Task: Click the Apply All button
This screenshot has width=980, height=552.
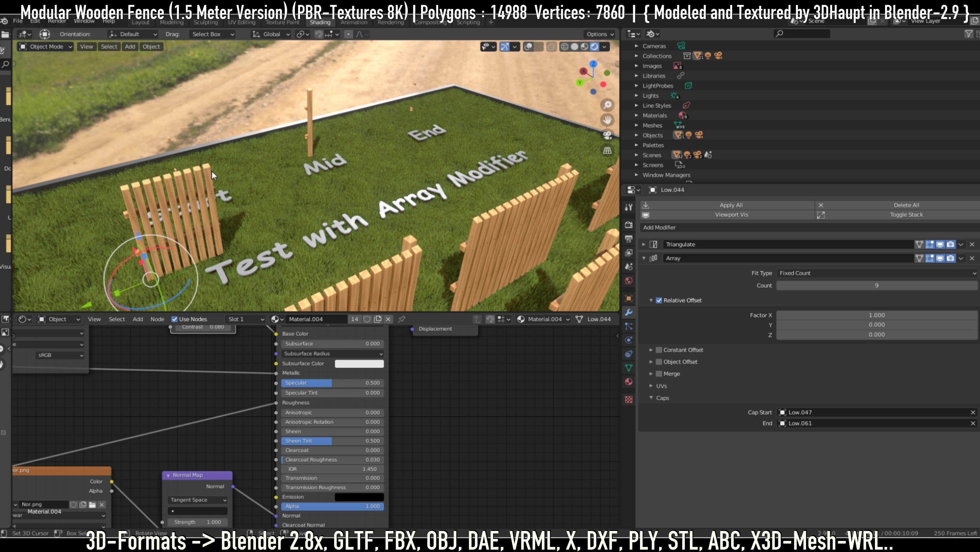Action: [727, 205]
